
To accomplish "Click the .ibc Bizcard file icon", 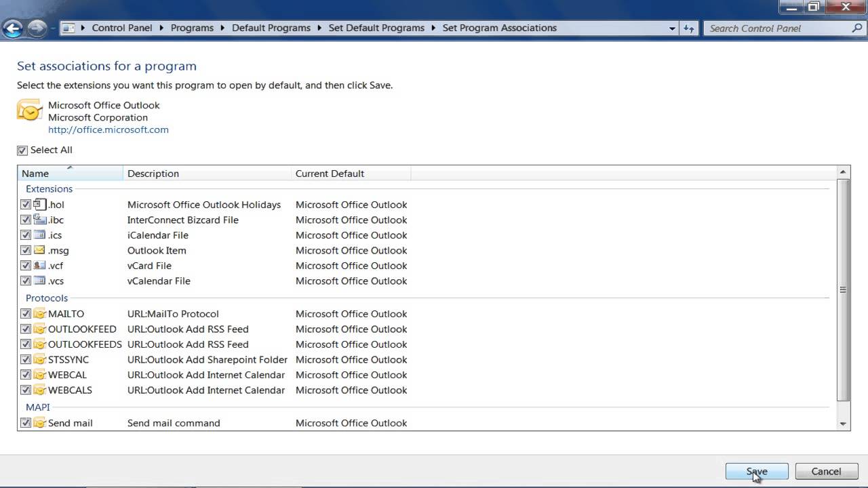I will pos(39,220).
